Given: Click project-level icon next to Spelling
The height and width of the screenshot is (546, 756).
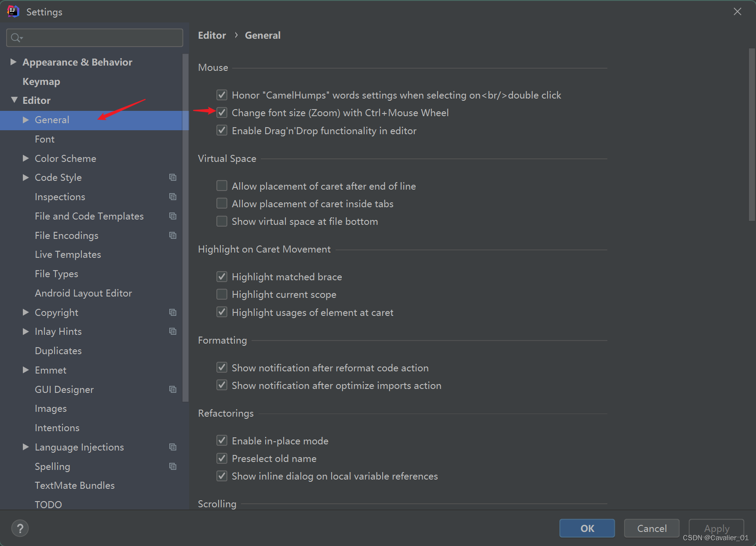Looking at the screenshot, I should (173, 466).
